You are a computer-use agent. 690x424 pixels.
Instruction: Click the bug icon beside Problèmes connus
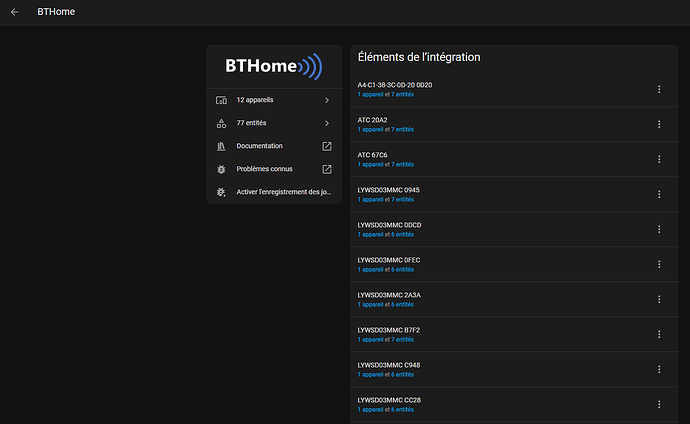click(221, 169)
